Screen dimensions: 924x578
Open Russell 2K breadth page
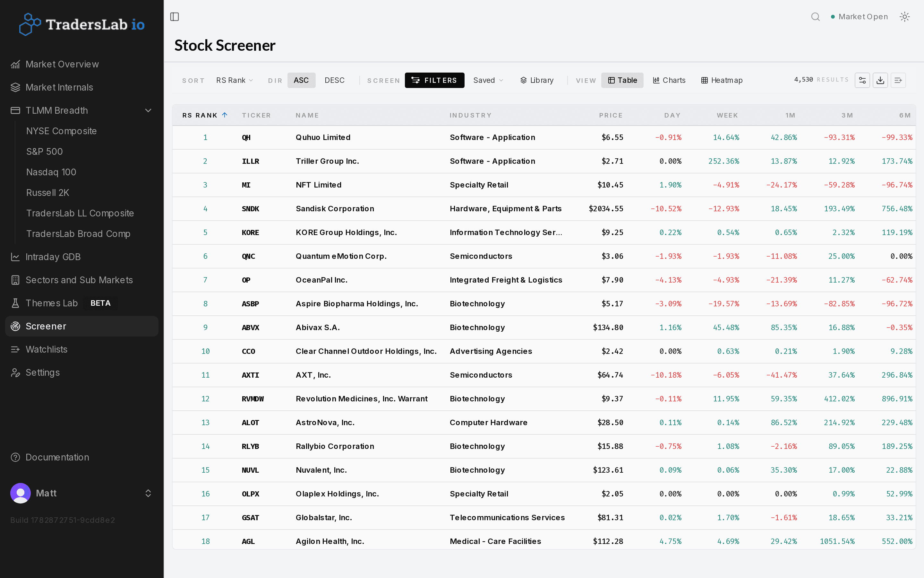(48, 193)
